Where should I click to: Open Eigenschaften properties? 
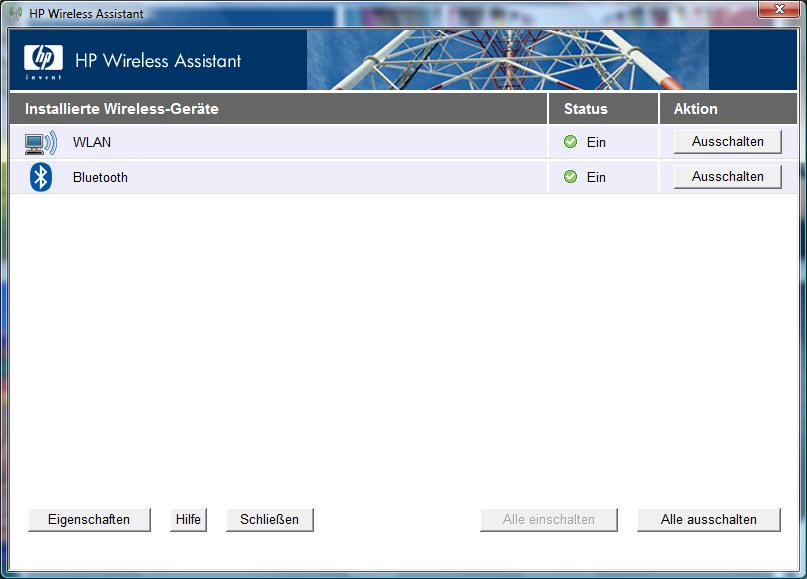(89, 520)
